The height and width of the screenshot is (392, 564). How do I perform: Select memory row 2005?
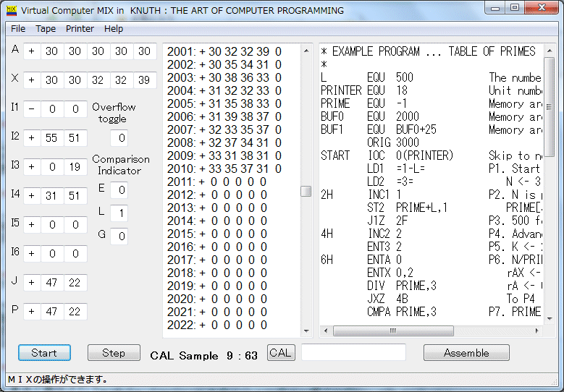[x=224, y=104]
